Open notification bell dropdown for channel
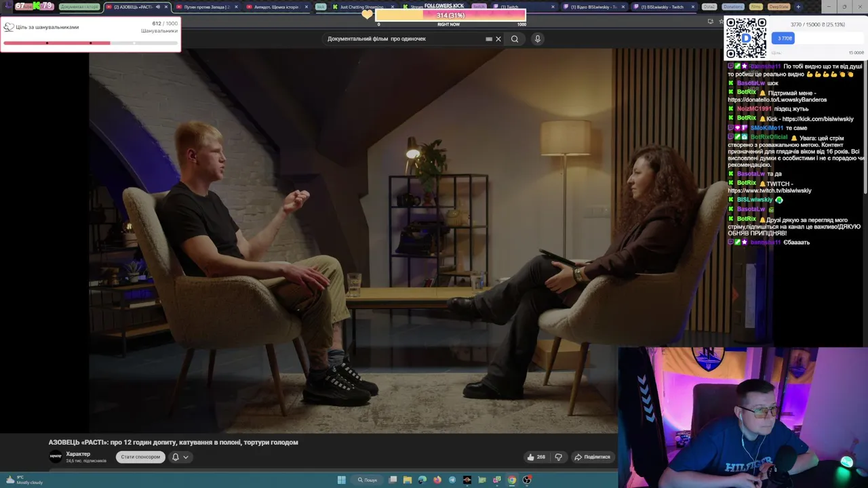This screenshot has width=868, height=488. point(180,457)
